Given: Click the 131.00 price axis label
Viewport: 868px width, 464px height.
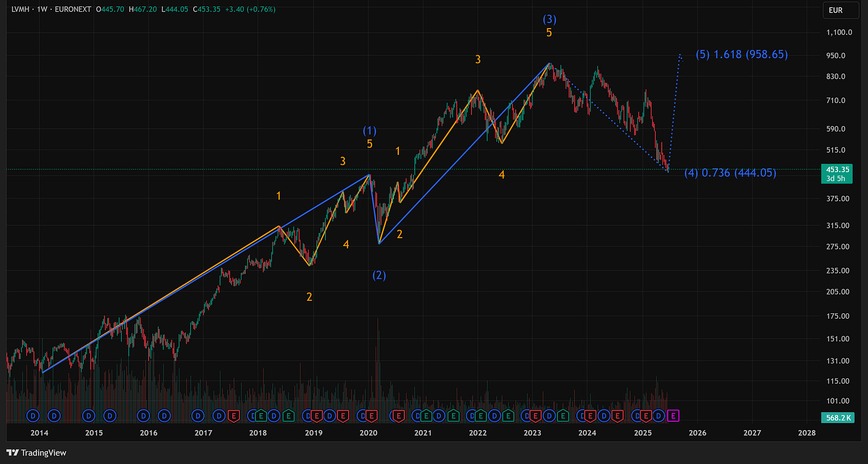Looking at the screenshot, I should [837, 360].
